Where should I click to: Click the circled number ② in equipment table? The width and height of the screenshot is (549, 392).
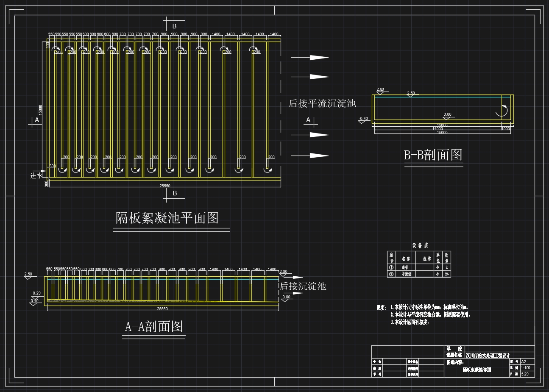click(392, 274)
